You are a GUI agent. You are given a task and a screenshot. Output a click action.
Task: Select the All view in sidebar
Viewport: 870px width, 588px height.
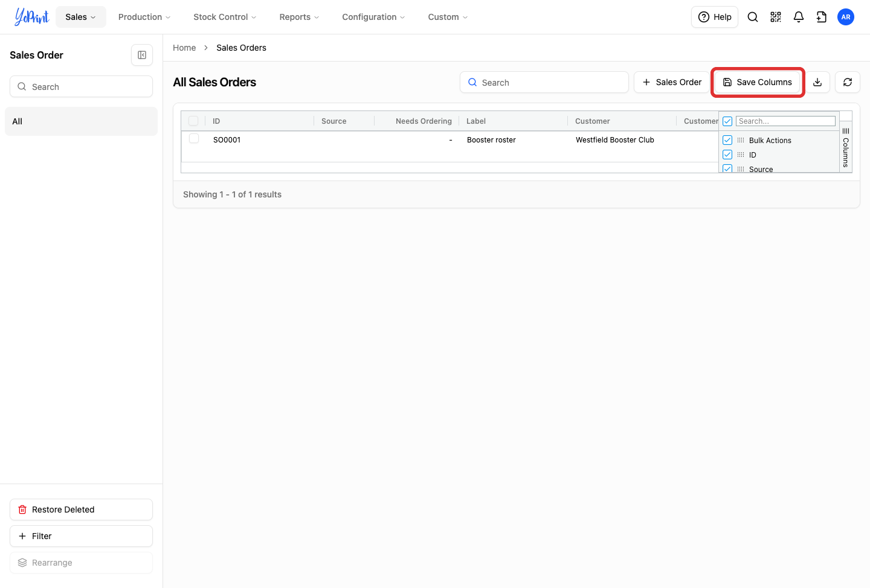(x=81, y=121)
